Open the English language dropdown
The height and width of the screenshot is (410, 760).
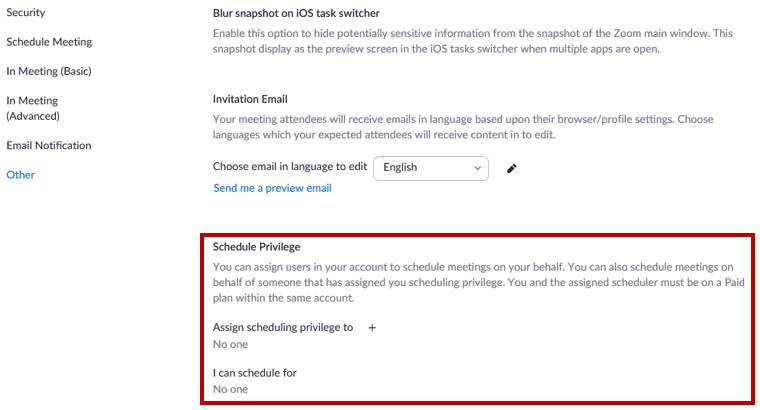pos(430,168)
